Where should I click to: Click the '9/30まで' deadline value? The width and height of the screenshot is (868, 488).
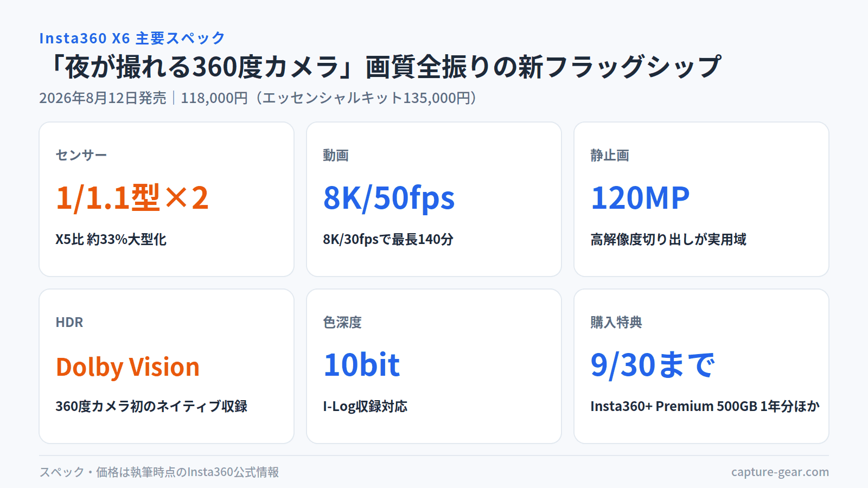pos(653,365)
